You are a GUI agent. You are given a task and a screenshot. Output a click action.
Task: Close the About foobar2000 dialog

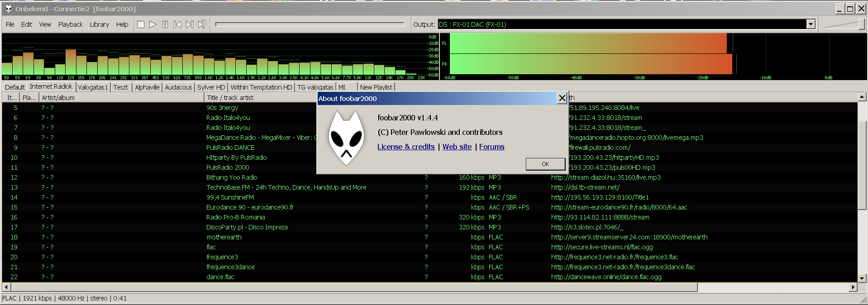(562, 98)
